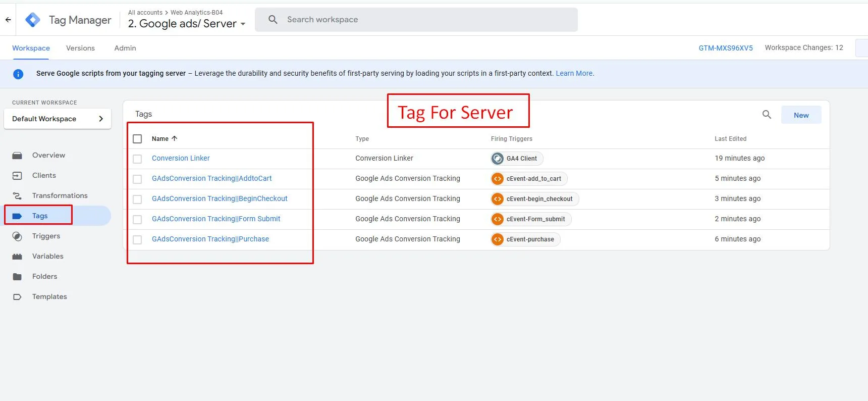The width and height of the screenshot is (868, 401).
Task: Toggle the select-all checkbox in table header
Action: coord(137,139)
